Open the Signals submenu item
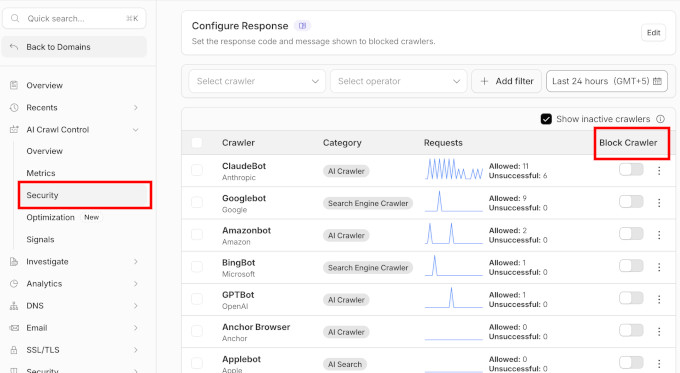 pyautogui.click(x=40, y=239)
